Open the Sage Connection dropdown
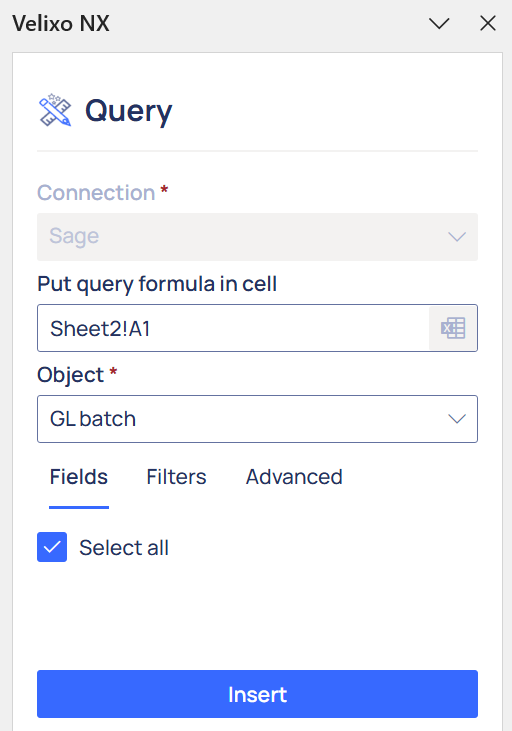Screen dimensions: 512x731 pos(257,237)
